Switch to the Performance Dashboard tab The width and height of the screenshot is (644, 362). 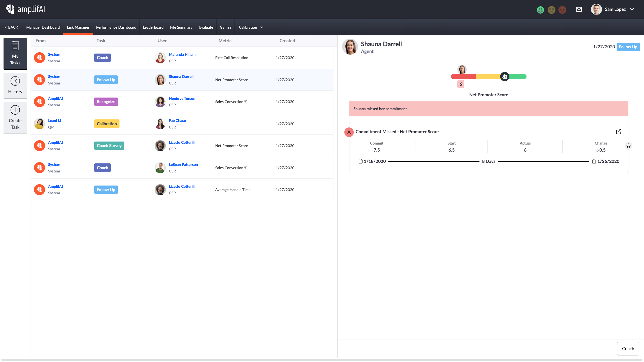pos(116,27)
